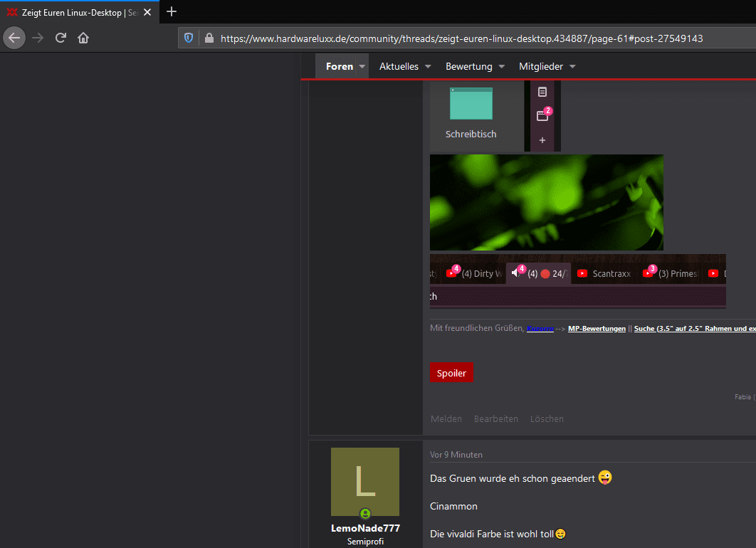Click the hardwareluxx favicon on the tab
The image size is (756, 548).
pyautogui.click(x=12, y=13)
